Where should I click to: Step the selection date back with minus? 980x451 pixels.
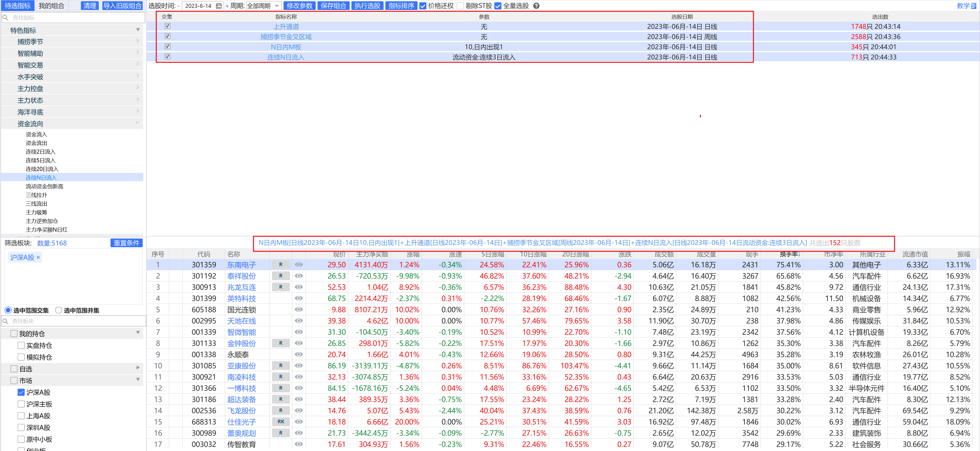(178, 6)
